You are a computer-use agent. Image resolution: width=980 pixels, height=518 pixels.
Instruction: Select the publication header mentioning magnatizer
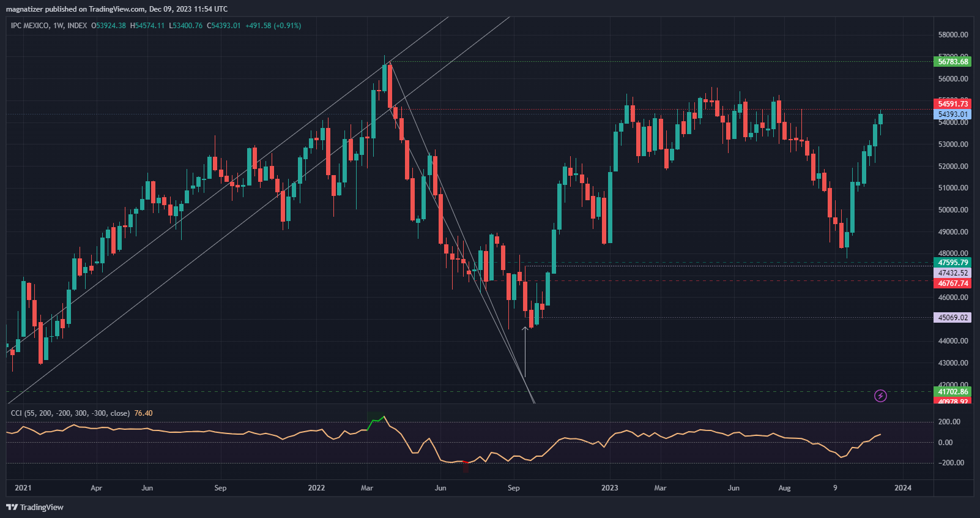tap(117, 9)
